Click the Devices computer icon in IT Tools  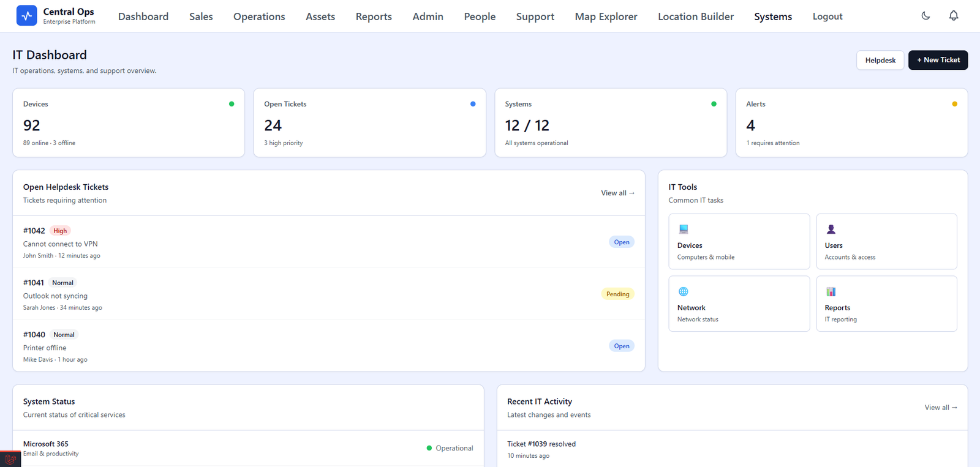[684, 229]
